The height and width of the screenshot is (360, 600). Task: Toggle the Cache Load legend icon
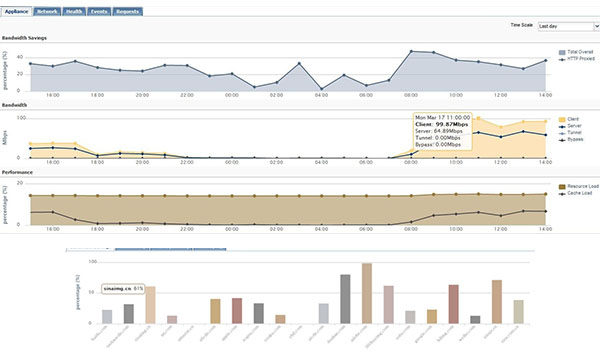[x=562, y=194]
